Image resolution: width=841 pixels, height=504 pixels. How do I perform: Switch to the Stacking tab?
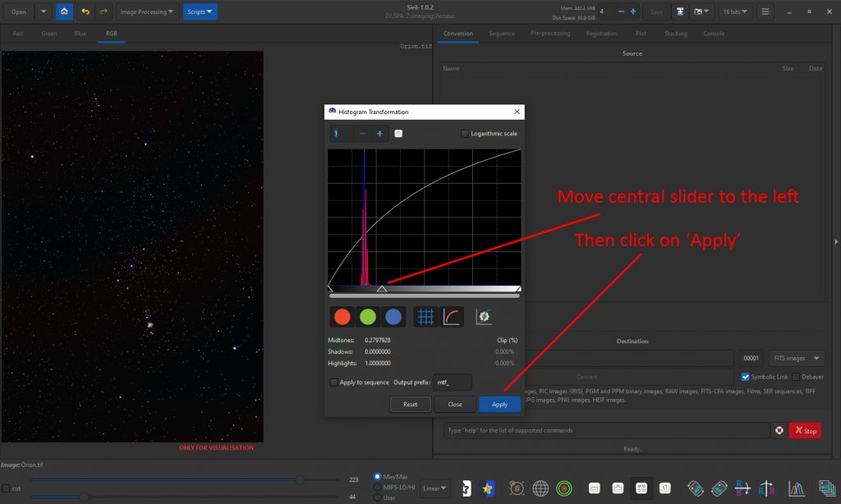(676, 33)
